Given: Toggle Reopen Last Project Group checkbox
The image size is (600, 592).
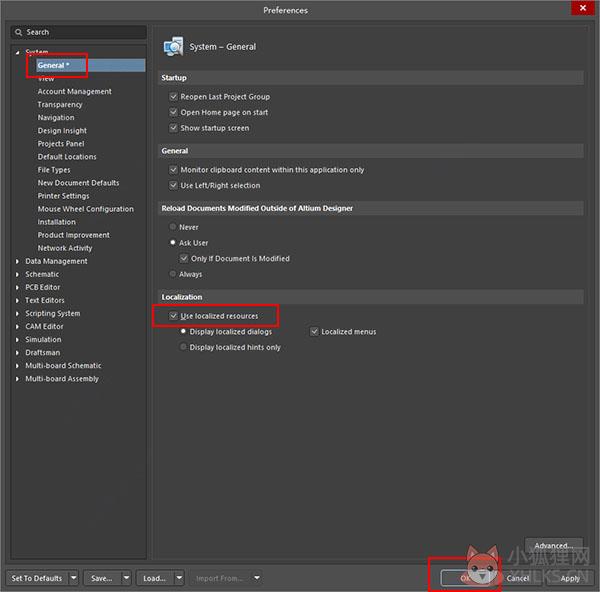Looking at the screenshot, I should click(173, 96).
